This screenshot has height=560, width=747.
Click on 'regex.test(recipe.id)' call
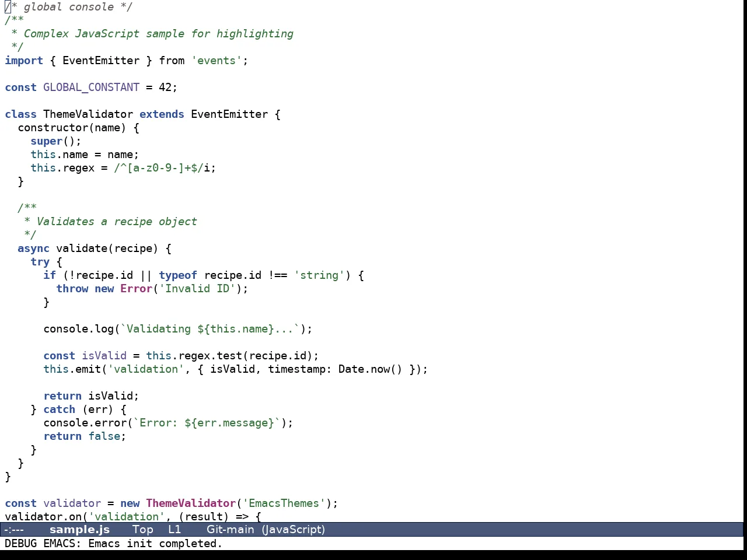point(245,356)
